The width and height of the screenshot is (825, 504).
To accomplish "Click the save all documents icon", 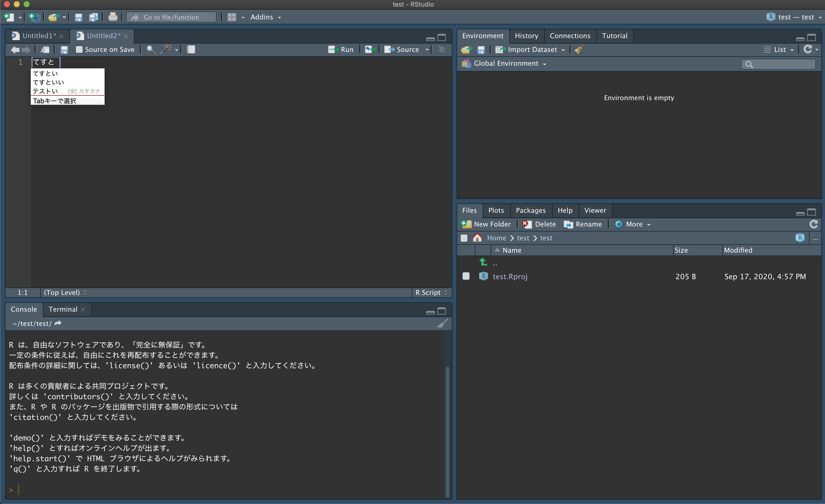I will click(93, 17).
